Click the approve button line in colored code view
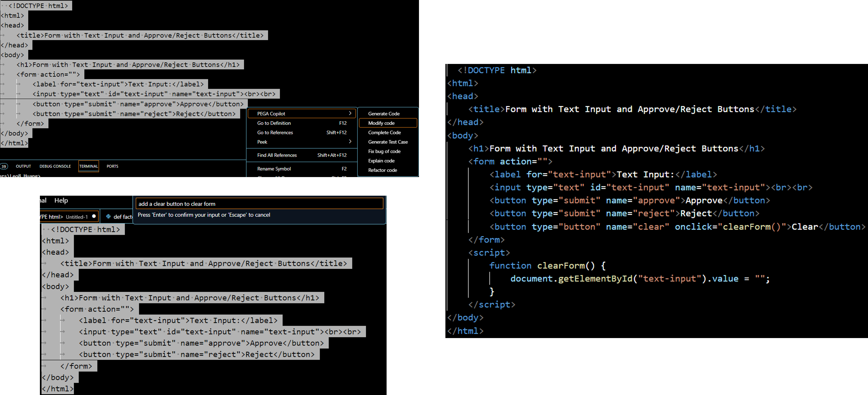 click(x=630, y=201)
